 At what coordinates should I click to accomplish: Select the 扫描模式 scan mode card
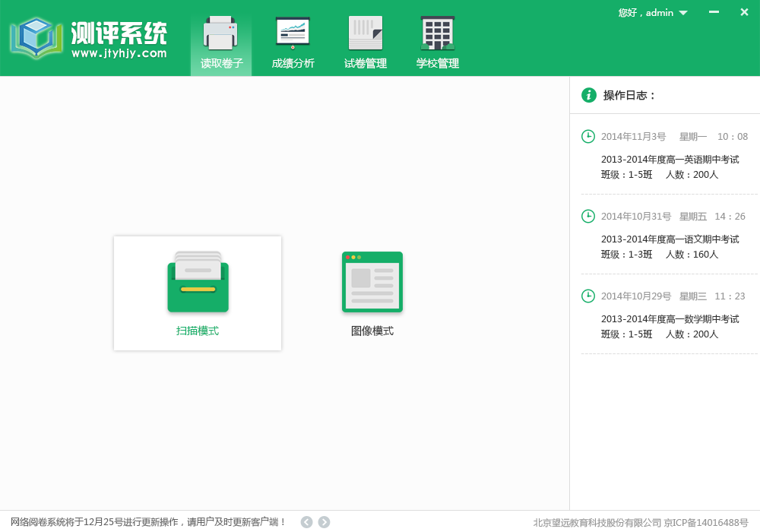pyautogui.click(x=198, y=293)
